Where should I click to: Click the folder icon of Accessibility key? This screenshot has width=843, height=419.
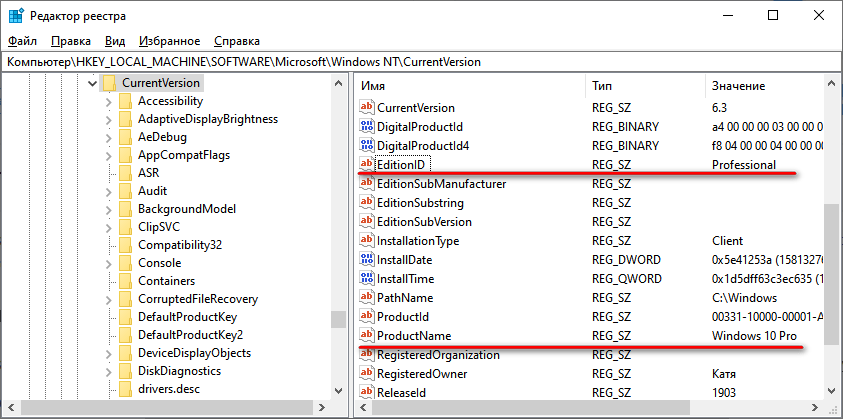pos(125,101)
